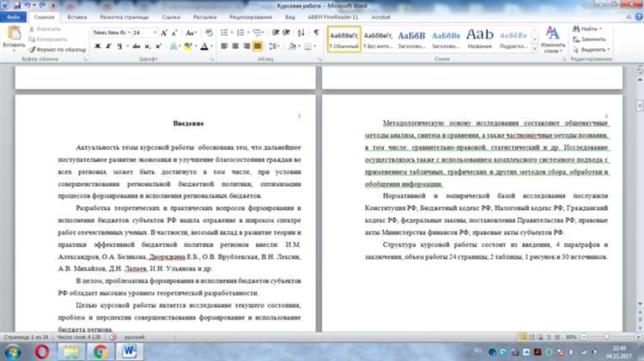Toggle the show paragraph marks (¶) icon
The height and width of the screenshot is (361, 644).
coord(316,33)
